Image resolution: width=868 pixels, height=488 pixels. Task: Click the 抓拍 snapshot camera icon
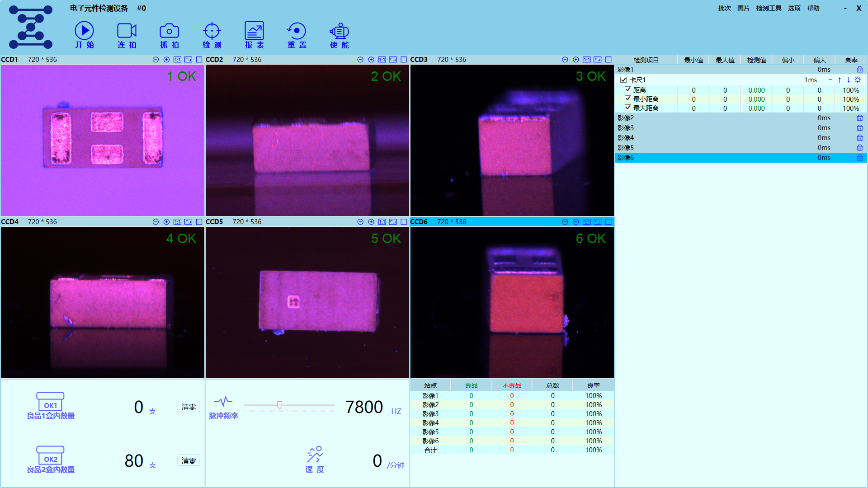169,31
